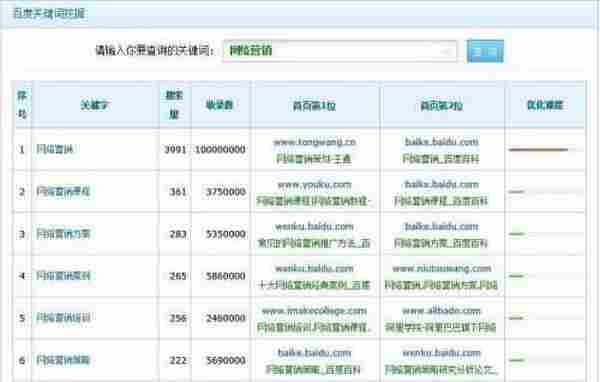The image size is (600, 382).
Task: Open the www.alibado.com link
Action: 442,311
